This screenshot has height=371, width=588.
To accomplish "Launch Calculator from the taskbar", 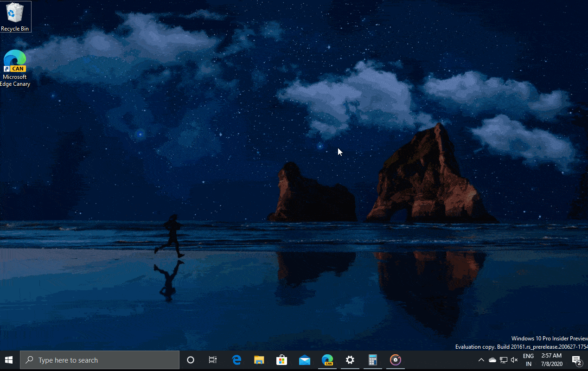I will (x=373, y=360).
